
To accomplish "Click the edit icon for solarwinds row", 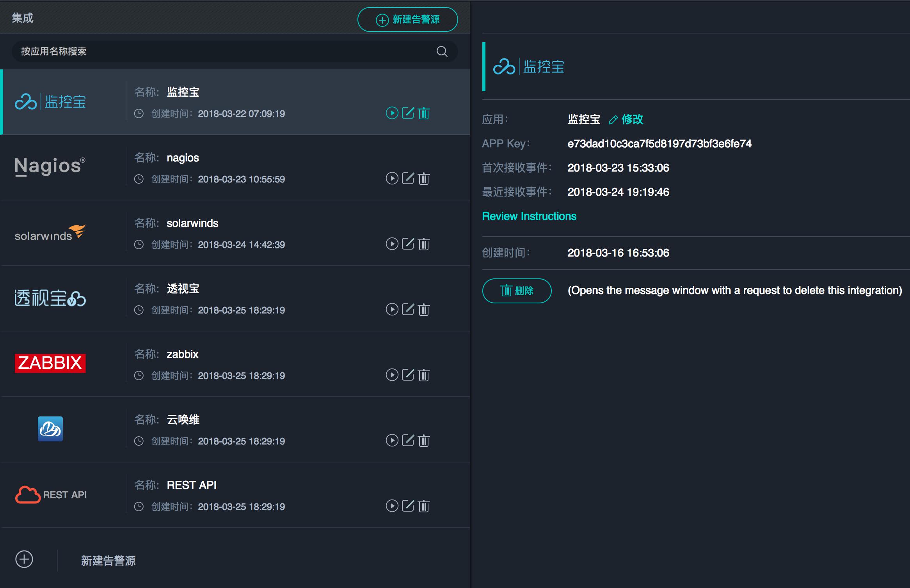I will click(408, 244).
